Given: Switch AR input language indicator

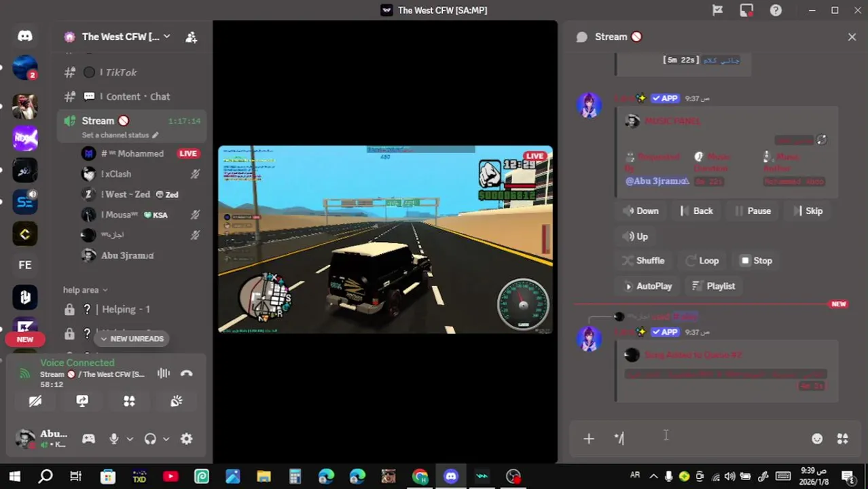Looking at the screenshot, I should 635,475.
